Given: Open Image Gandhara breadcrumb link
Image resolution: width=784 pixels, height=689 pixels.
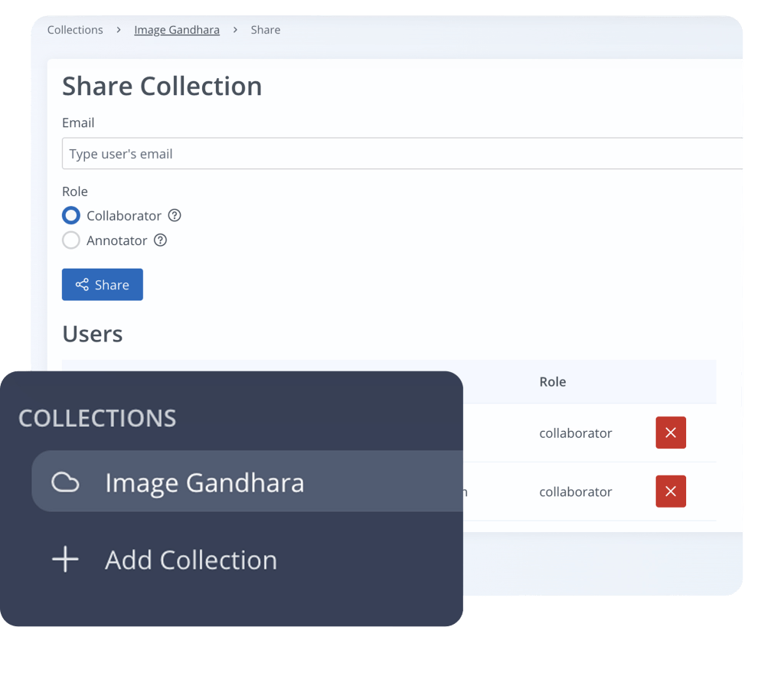Looking at the screenshot, I should tap(177, 30).
